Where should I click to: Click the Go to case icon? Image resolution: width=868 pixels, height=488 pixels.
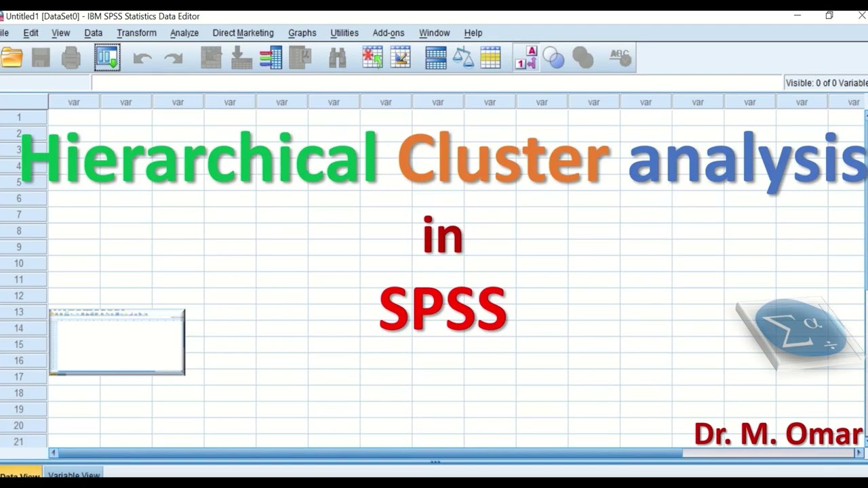212,58
